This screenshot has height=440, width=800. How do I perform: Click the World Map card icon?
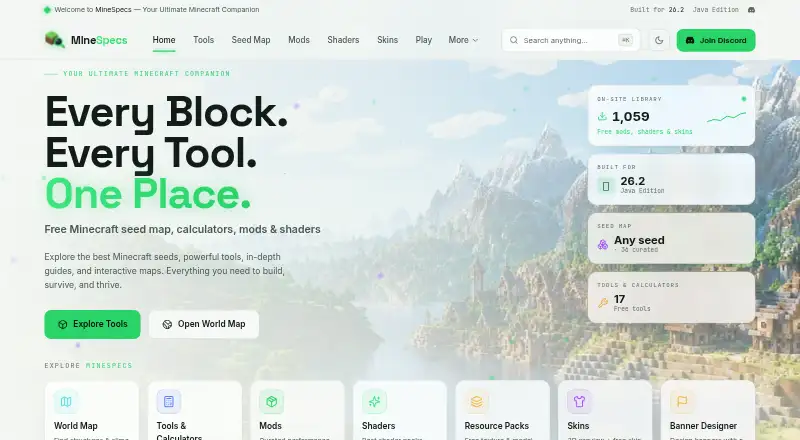pyautogui.click(x=66, y=402)
